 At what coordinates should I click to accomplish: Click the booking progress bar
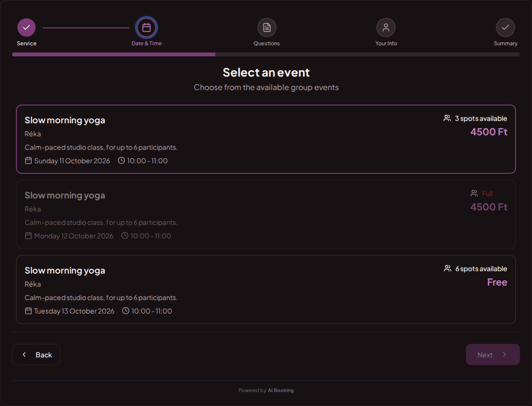pos(266,54)
